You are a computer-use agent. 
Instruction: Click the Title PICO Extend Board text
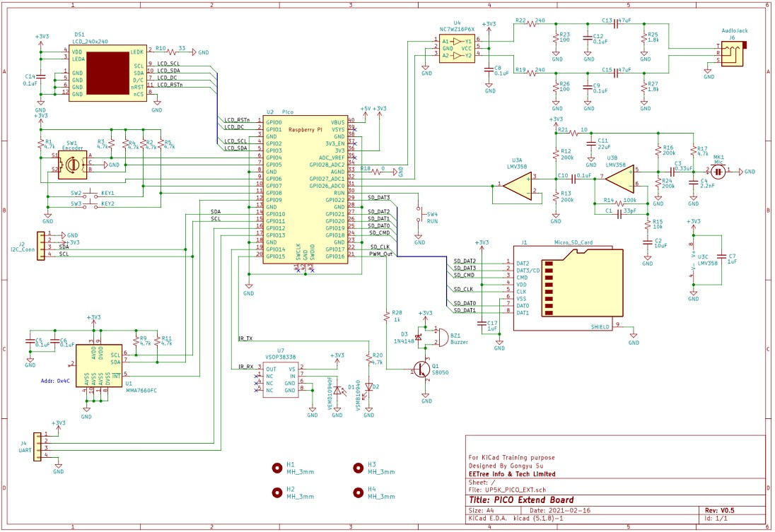[x=521, y=500]
